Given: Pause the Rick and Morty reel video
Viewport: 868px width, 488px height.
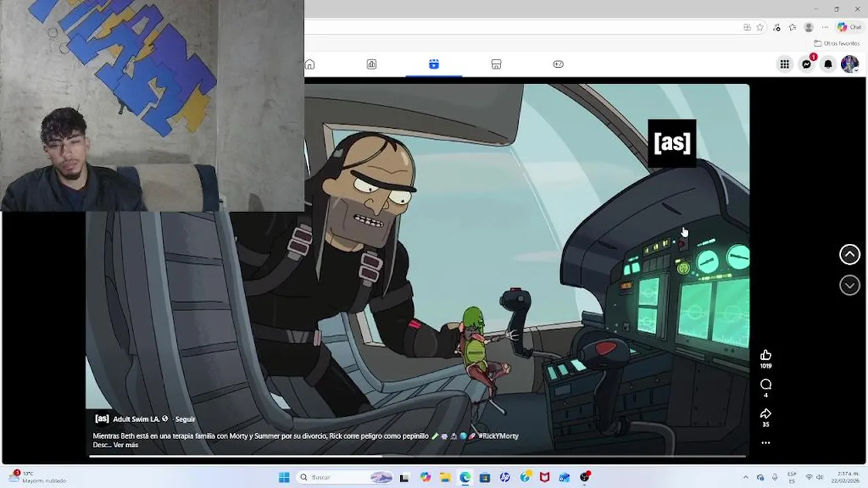Looking at the screenshot, I should click(418, 269).
